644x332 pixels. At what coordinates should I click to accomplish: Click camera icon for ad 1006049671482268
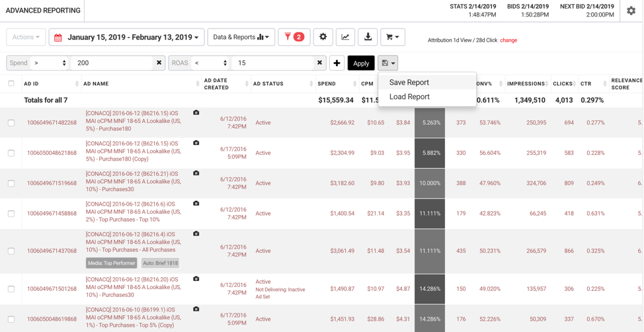[196, 112]
